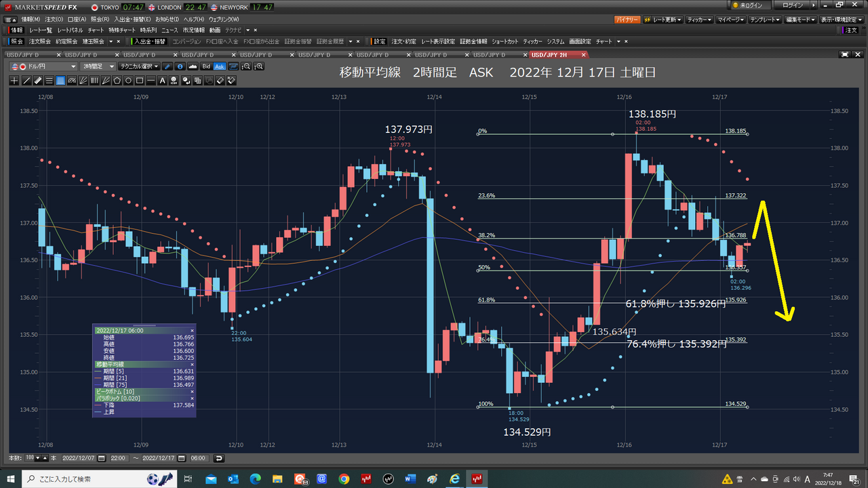Click the orange バイナリー button

point(627,20)
